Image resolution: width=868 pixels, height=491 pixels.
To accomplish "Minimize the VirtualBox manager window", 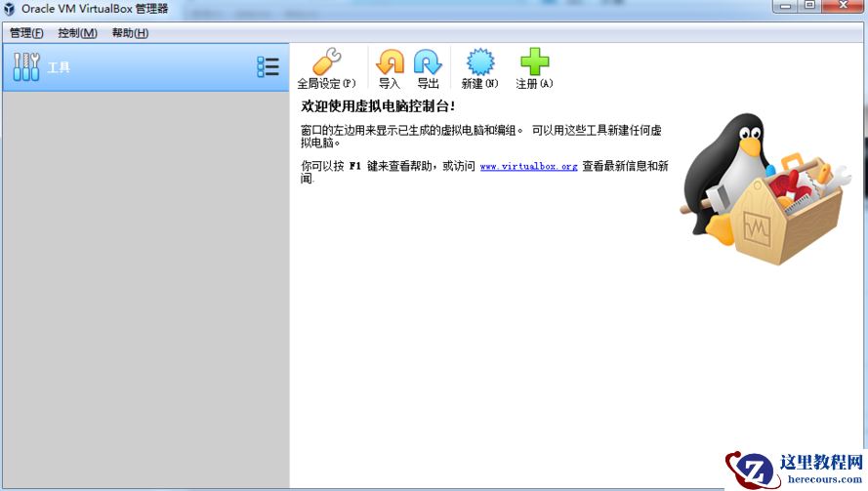I will (x=785, y=6).
